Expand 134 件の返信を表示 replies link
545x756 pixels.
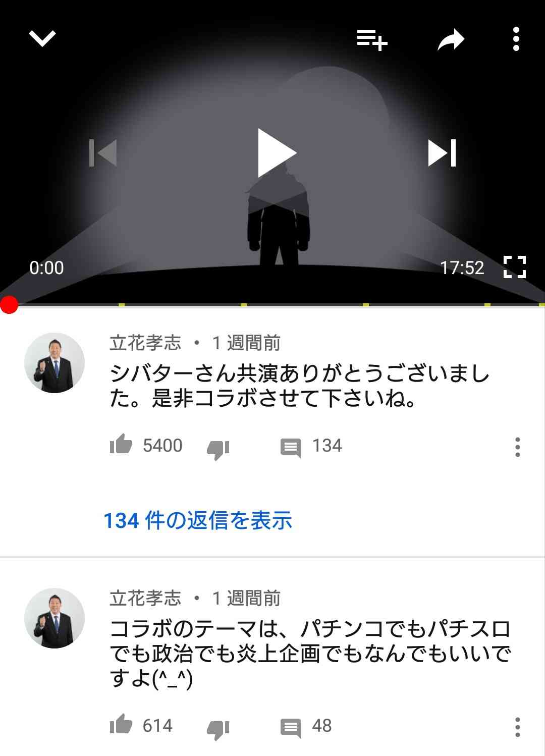198,520
